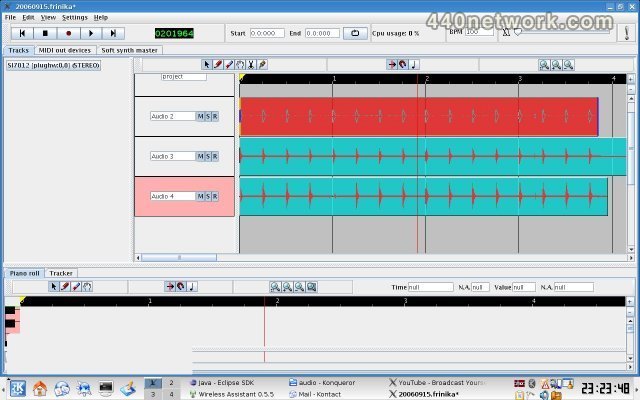Image resolution: width=640 pixels, height=400 pixels.
Task: Toggle metronome icon beside BPM
Action: pyautogui.click(x=506, y=32)
